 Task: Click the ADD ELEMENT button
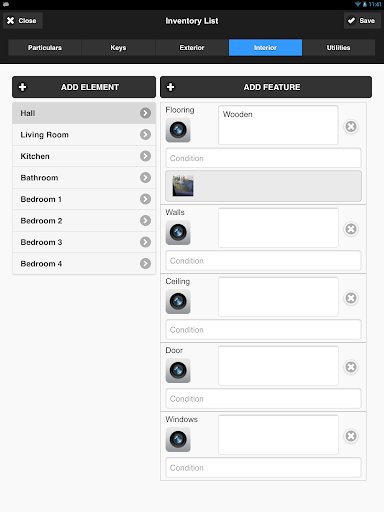point(84,87)
